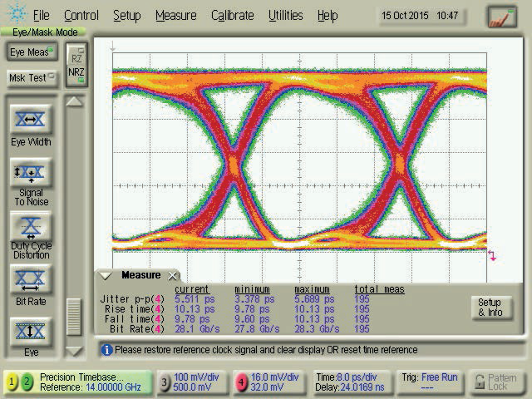Collapse the Measure panel using the triangle
This screenshot has height=399, width=532.
106,275
